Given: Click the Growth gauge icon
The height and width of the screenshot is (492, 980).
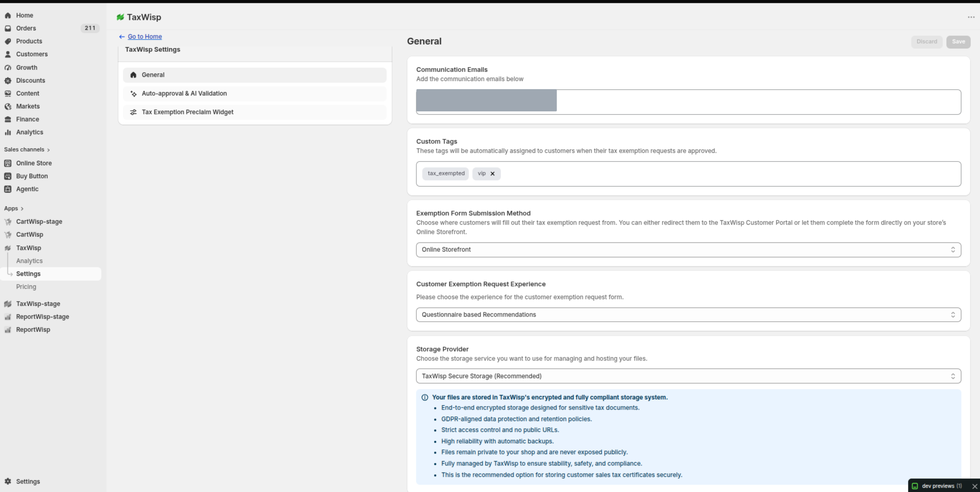Looking at the screenshot, I should pos(7,67).
